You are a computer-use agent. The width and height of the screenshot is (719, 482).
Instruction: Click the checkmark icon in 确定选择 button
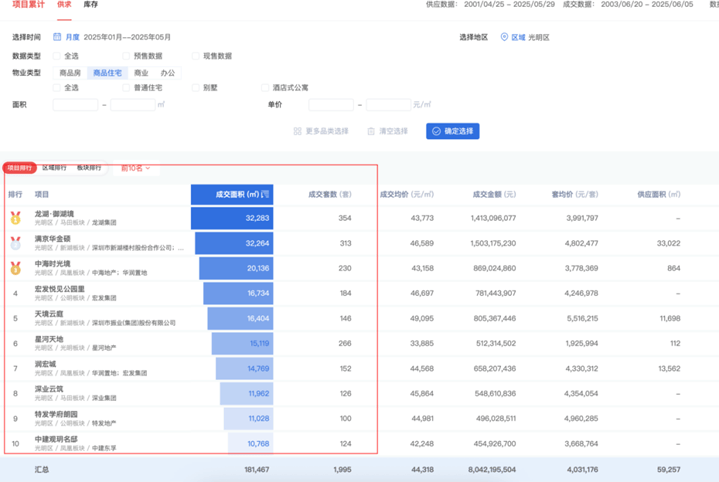[435, 131]
